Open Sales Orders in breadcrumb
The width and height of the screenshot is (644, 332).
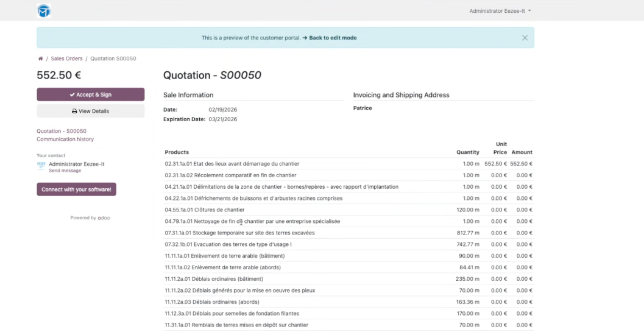66,59
